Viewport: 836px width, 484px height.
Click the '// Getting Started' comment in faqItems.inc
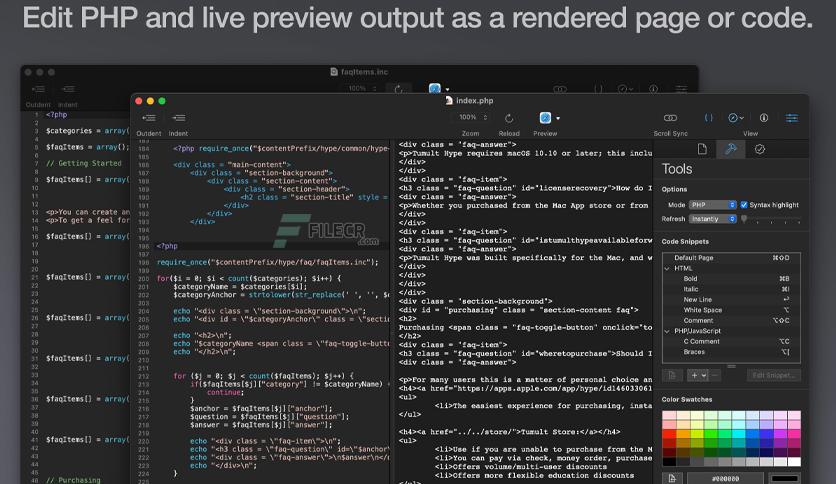coord(84,163)
